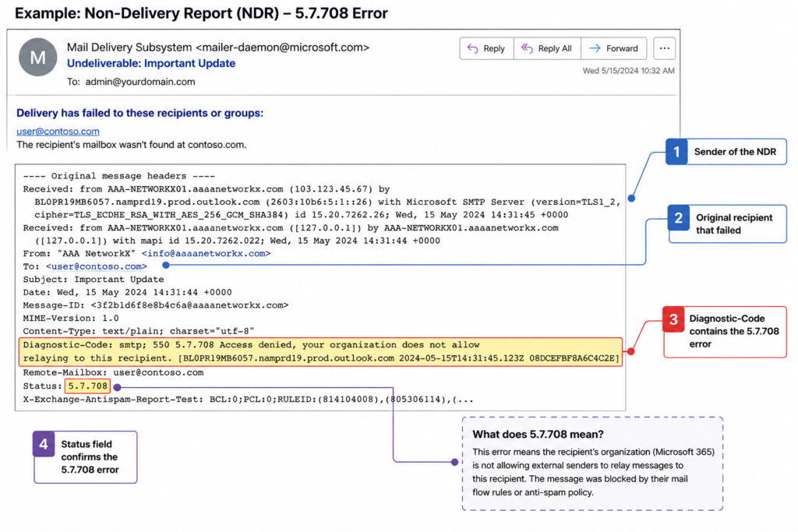
Task: Click the 'Remote-Mailbox: user@contoso.com' line
Action: point(113,372)
